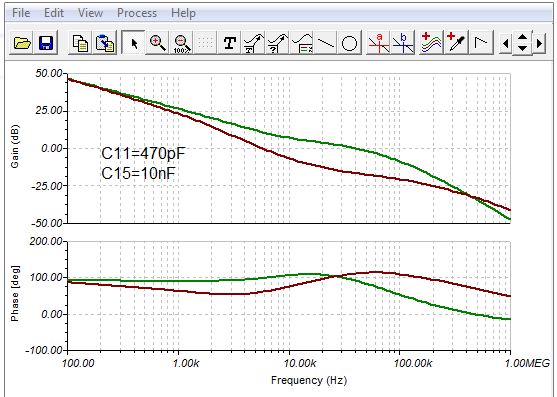Copy the diagram to clipboard
The width and height of the screenshot is (557, 397).
point(80,43)
